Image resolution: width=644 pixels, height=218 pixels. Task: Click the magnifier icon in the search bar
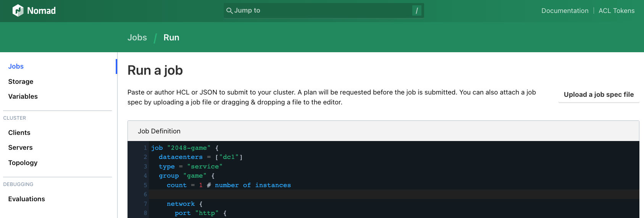(229, 11)
